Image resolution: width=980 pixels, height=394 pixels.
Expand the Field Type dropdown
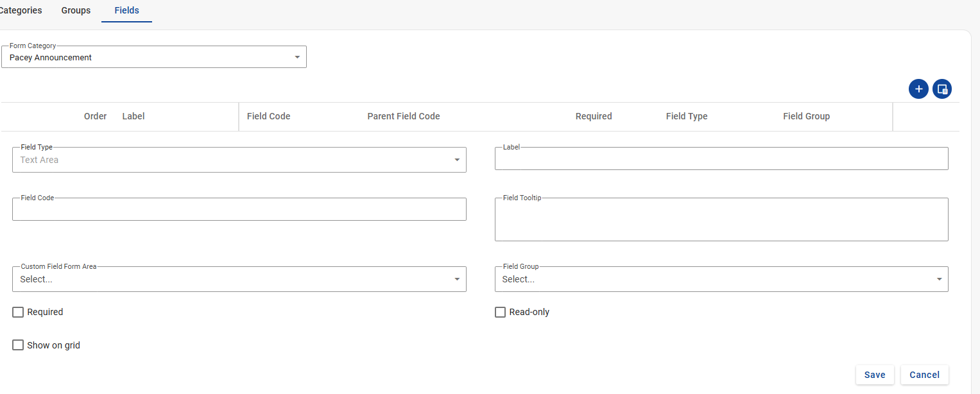click(239, 160)
